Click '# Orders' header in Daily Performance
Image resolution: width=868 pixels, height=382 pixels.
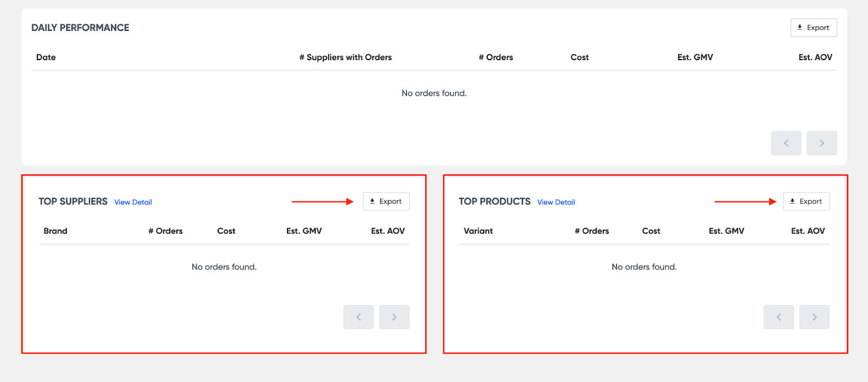pos(496,57)
